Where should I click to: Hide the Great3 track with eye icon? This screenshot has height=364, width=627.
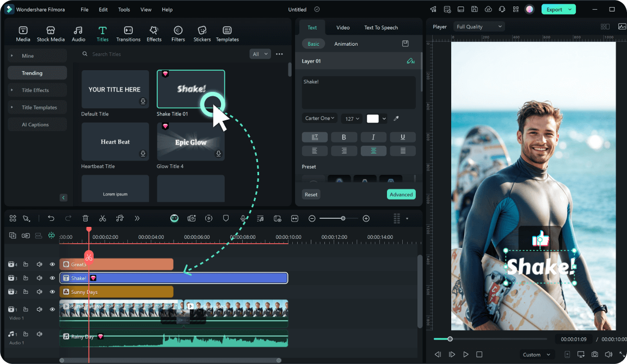(x=52, y=264)
